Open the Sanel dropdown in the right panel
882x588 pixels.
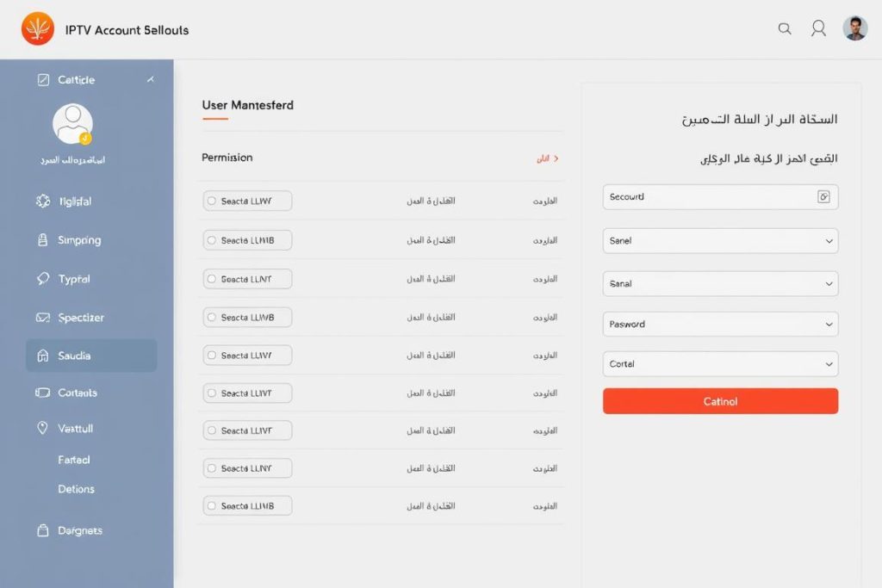pos(720,240)
